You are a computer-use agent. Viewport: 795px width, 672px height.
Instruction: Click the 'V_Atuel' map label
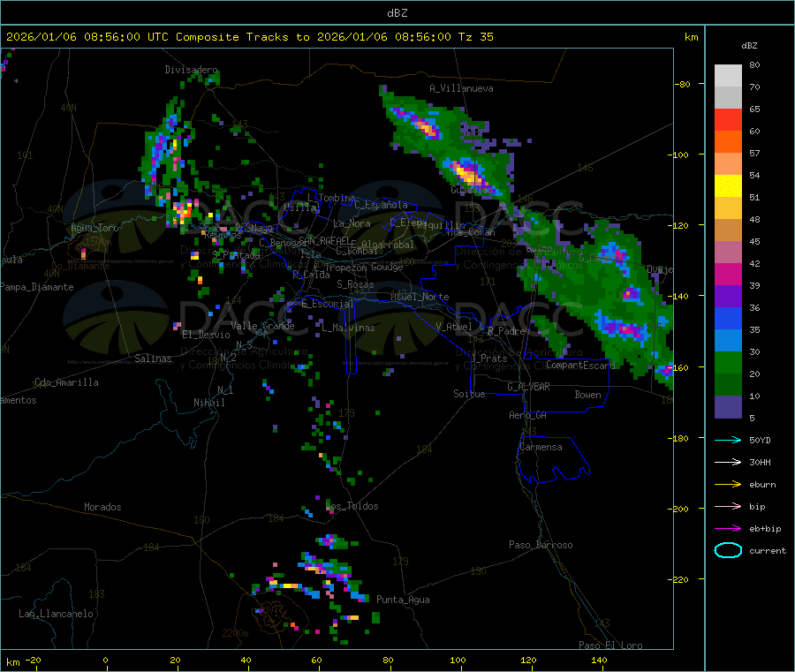[454, 327]
